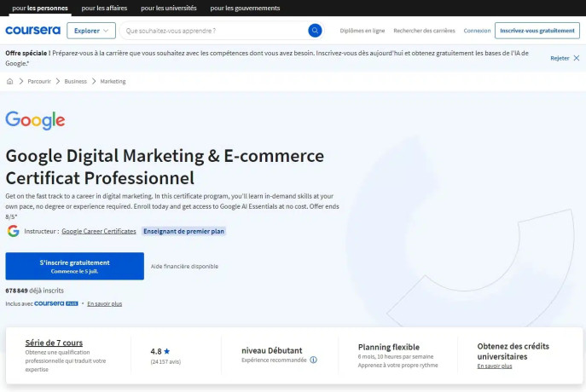Image resolution: width=586 pixels, height=392 pixels.
Task: Click the Enseignant de premier plan badge
Action: pyautogui.click(x=183, y=231)
